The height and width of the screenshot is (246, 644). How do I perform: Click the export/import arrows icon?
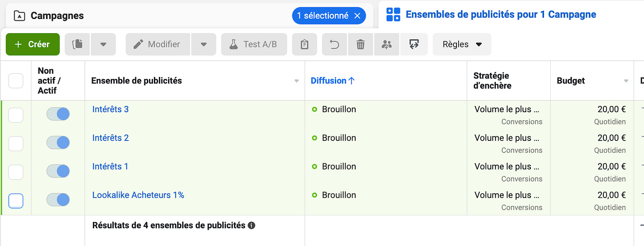[414, 44]
